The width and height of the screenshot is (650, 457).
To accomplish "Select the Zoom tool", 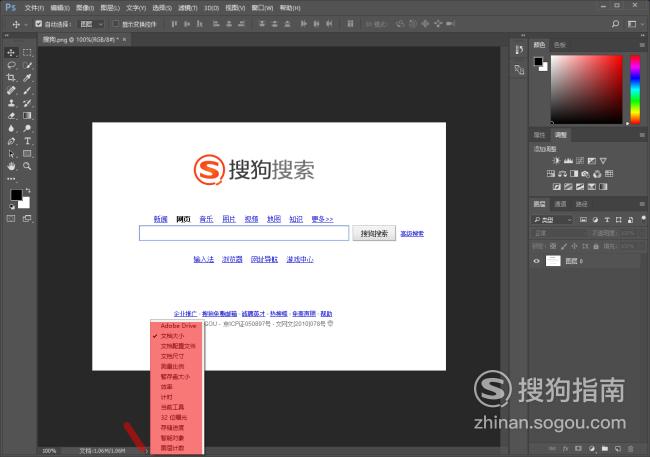I will click(x=27, y=166).
